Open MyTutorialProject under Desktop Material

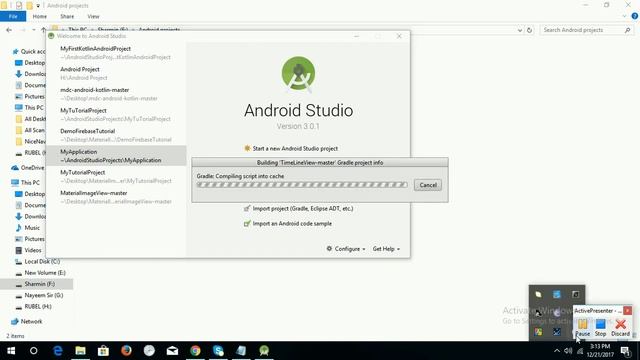click(x=116, y=176)
